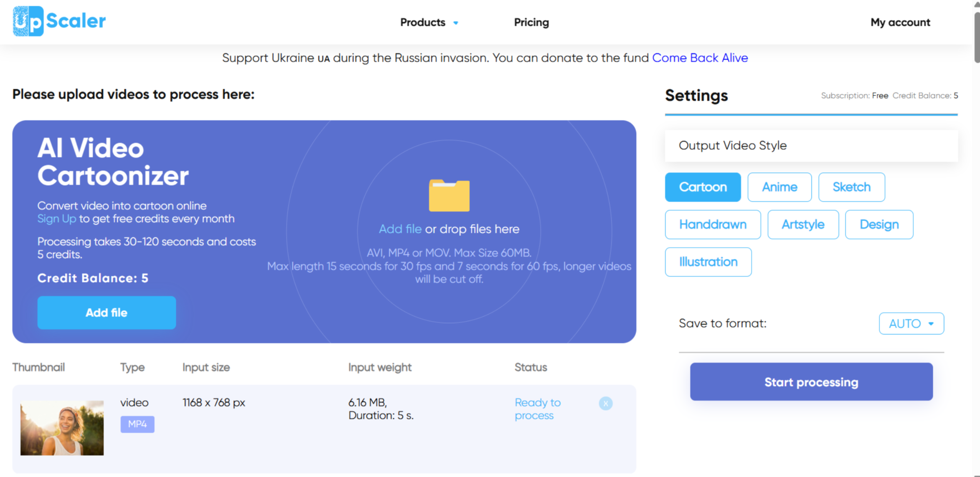Click the UpScaler logo icon
The width and height of the screenshot is (980, 477).
28,21
